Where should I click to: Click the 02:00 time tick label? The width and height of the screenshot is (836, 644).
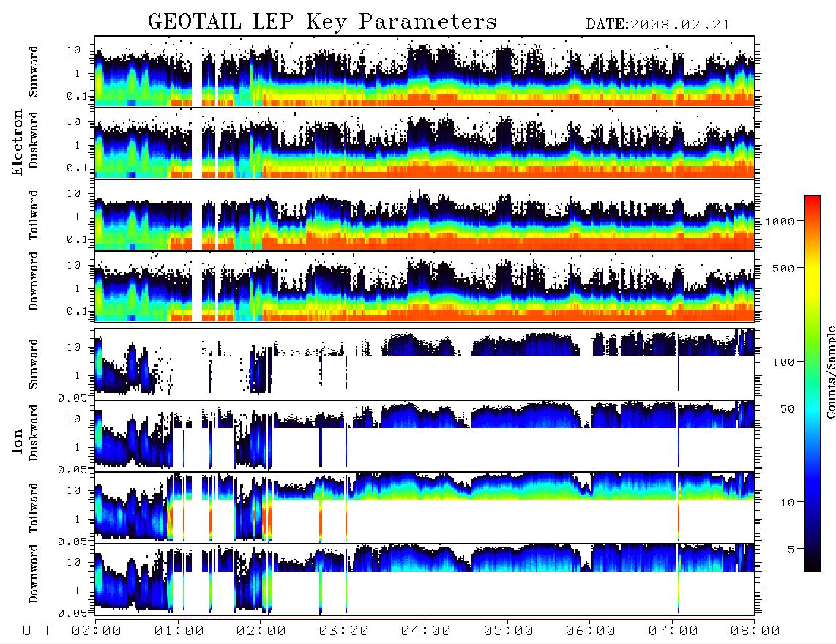(x=261, y=631)
